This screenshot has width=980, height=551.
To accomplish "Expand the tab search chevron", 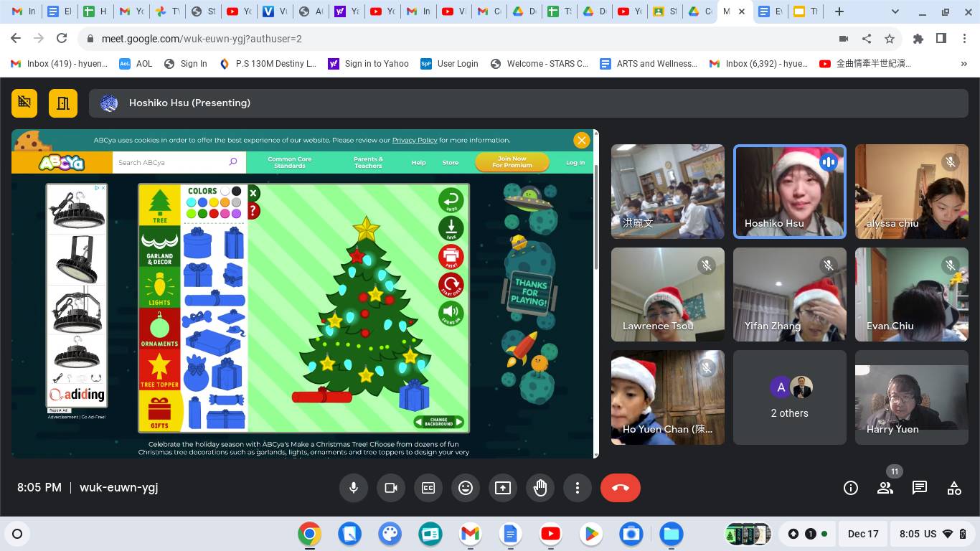I will [x=895, y=11].
